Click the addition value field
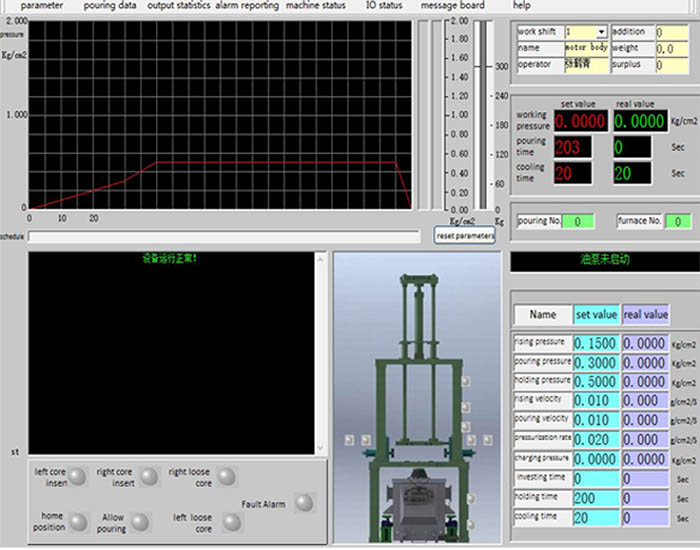This screenshot has height=550, width=700. (x=672, y=33)
